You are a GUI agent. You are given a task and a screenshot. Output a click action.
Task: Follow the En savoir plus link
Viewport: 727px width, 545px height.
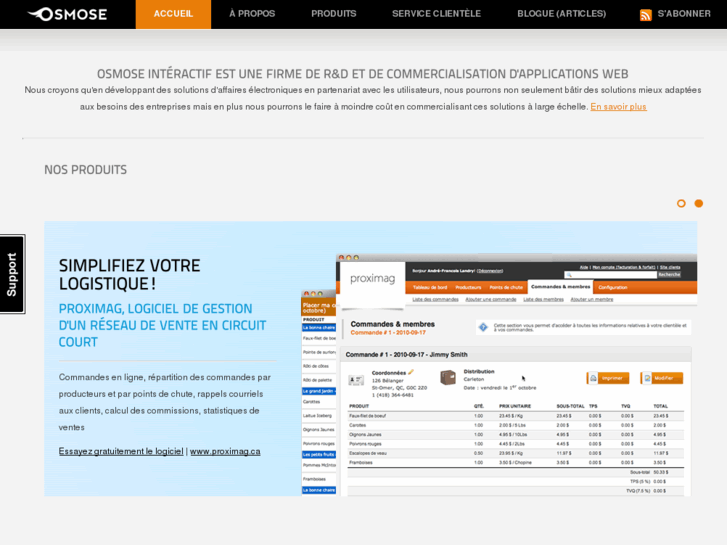[x=618, y=107]
